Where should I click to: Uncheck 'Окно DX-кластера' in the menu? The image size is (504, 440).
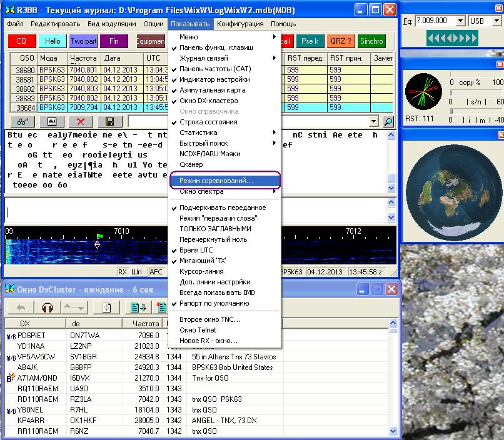pos(208,101)
